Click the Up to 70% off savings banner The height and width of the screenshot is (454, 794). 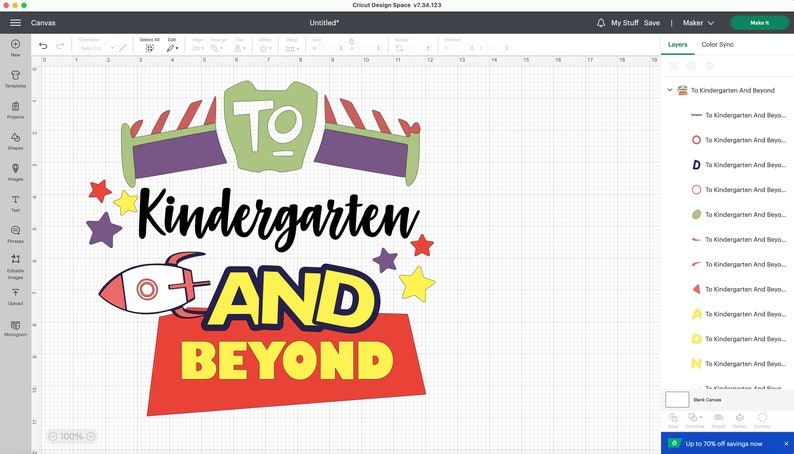724,443
